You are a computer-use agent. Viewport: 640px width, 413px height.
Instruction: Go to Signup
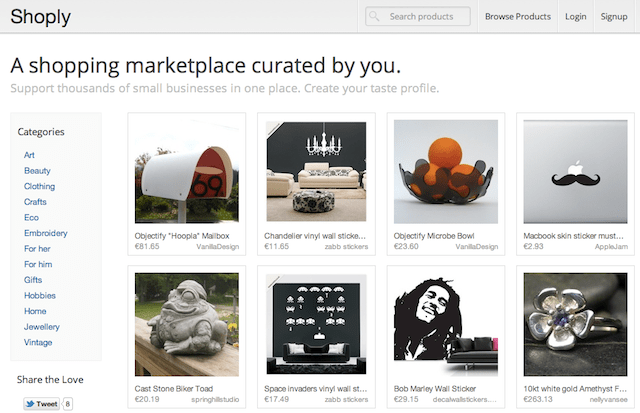613,17
